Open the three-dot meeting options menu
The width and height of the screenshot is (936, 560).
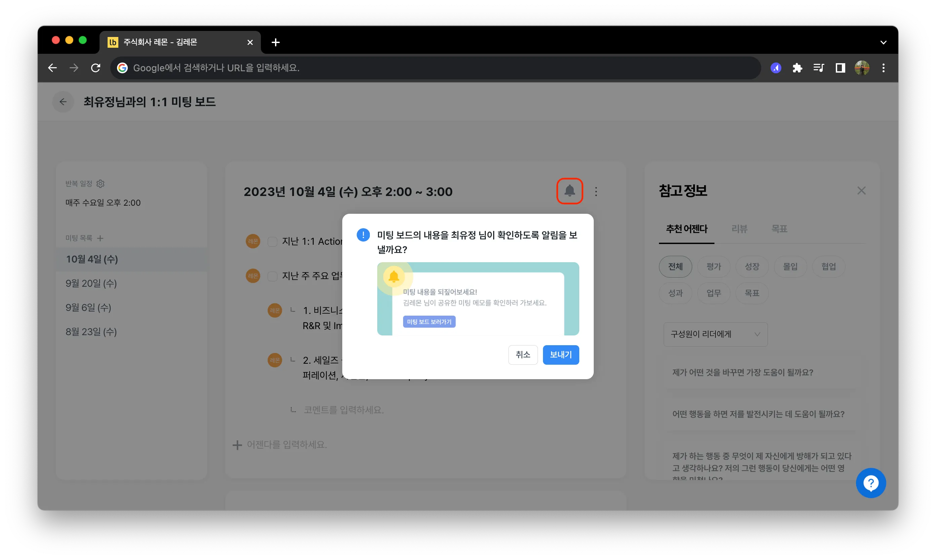(x=596, y=192)
